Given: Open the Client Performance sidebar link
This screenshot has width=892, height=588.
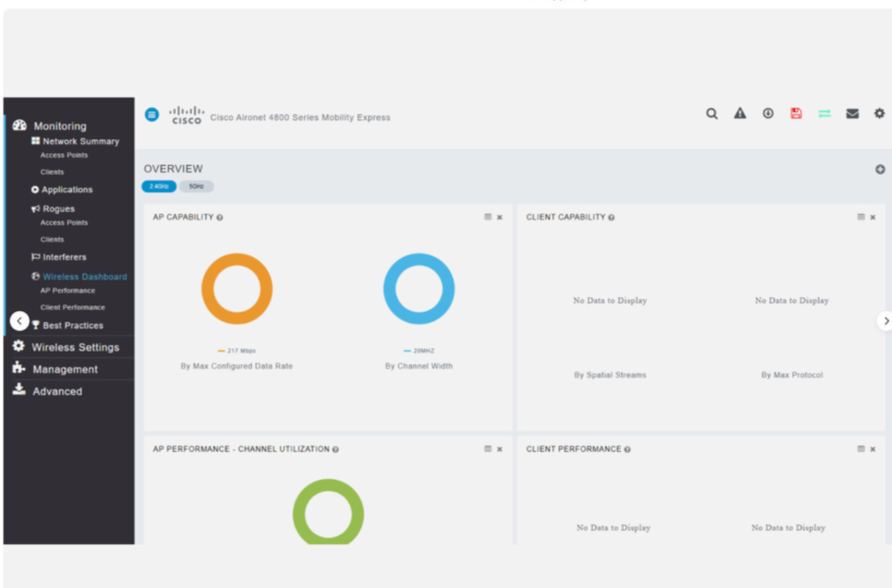Looking at the screenshot, I should click(x=73, y=307).
